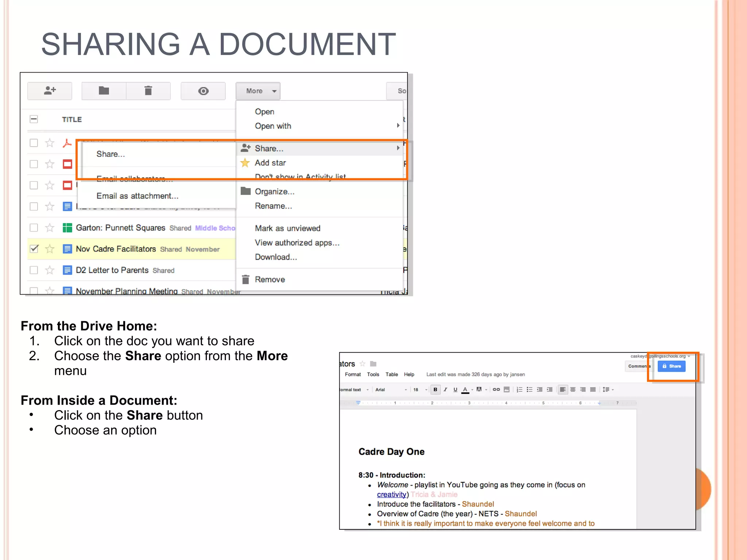Click the green spreadsheet icon for Garton file
747x560 pixels.
tap(67, 228)
